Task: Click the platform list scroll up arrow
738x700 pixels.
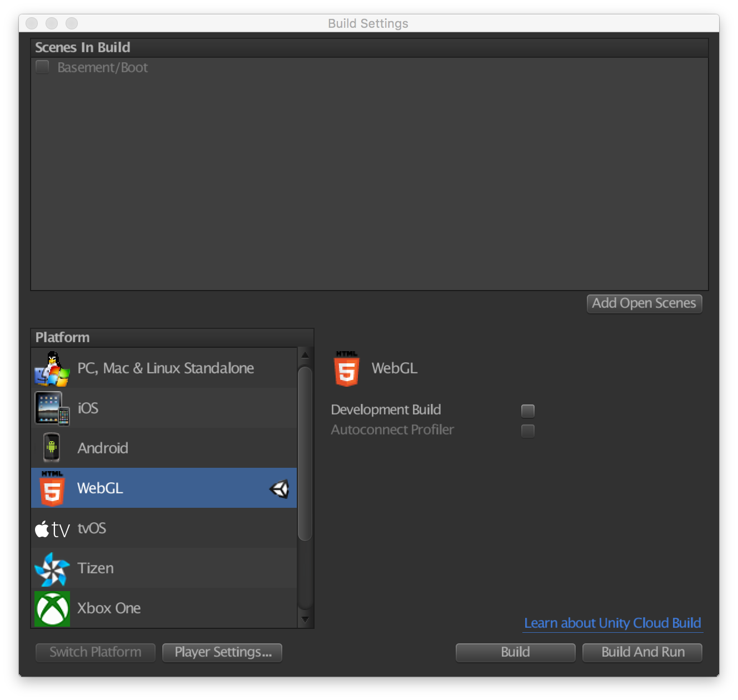Action: pyautogui.click(x=305, y=354)
